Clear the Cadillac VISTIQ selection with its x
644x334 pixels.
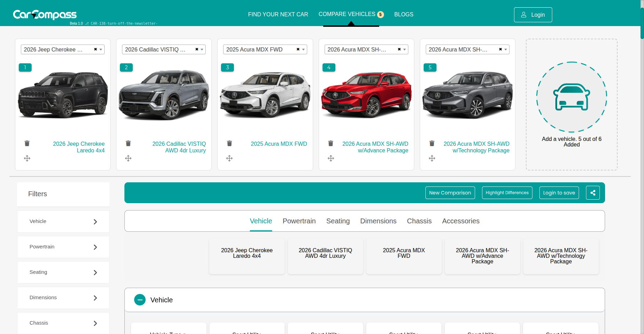pos(197,49)
